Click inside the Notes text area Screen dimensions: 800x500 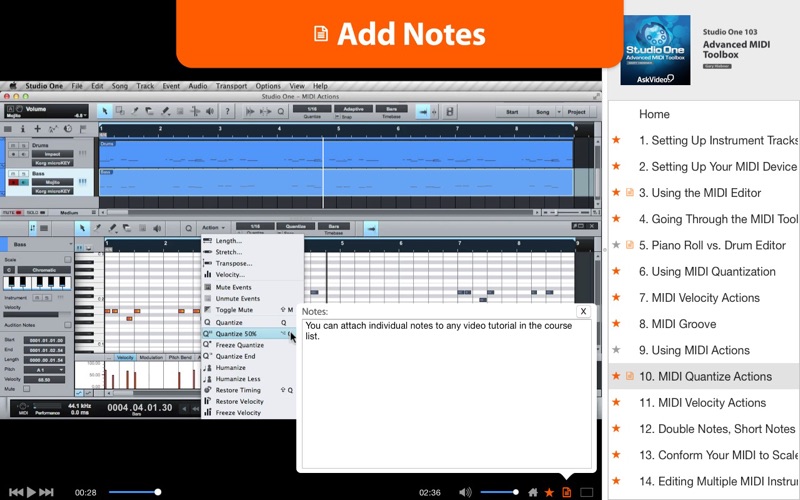coord(446,394)
